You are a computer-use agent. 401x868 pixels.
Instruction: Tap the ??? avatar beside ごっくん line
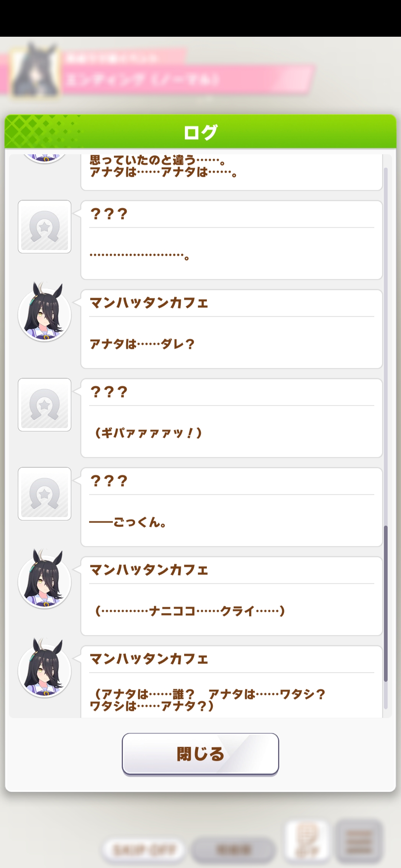click(45, 494)
